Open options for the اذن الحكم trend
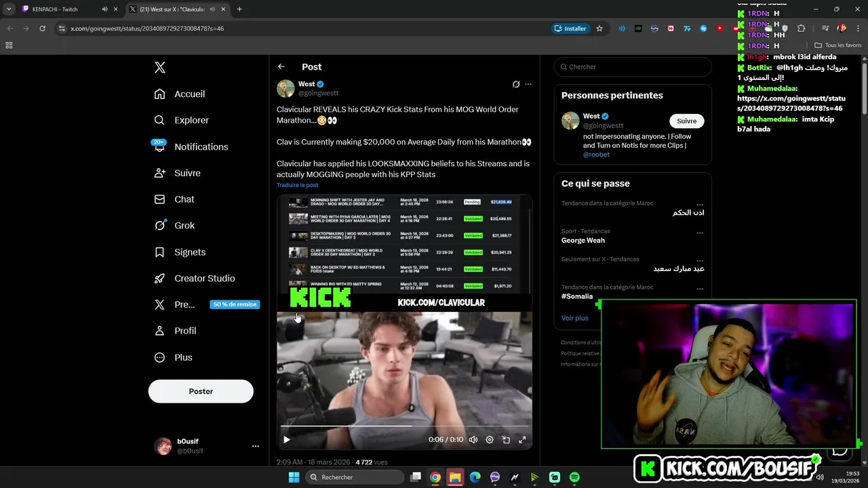The image size is (868, 488). 700,204
